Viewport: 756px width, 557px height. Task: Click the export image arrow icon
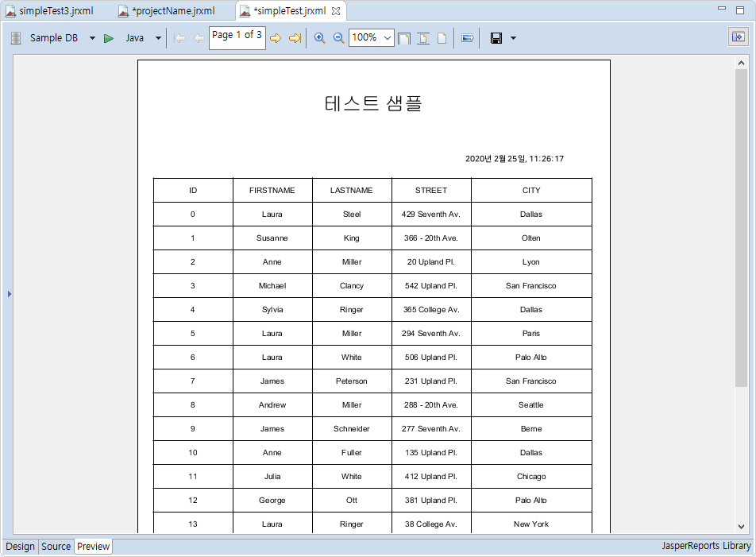pos(467,38)
